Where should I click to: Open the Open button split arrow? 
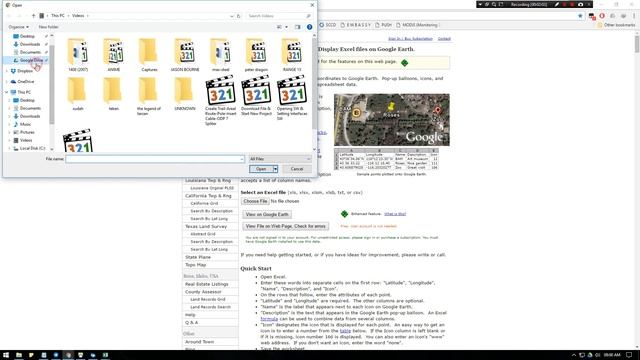tap(276, 169)
